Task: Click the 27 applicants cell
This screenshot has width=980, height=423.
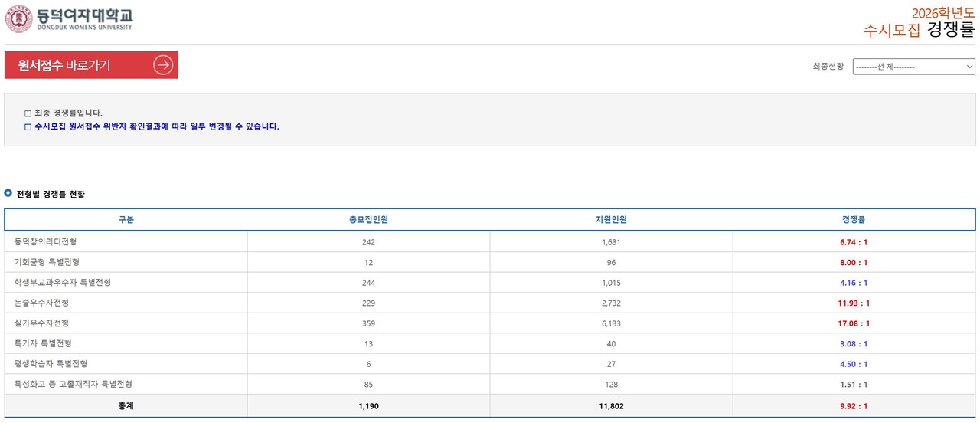Action: pos(611,364)
